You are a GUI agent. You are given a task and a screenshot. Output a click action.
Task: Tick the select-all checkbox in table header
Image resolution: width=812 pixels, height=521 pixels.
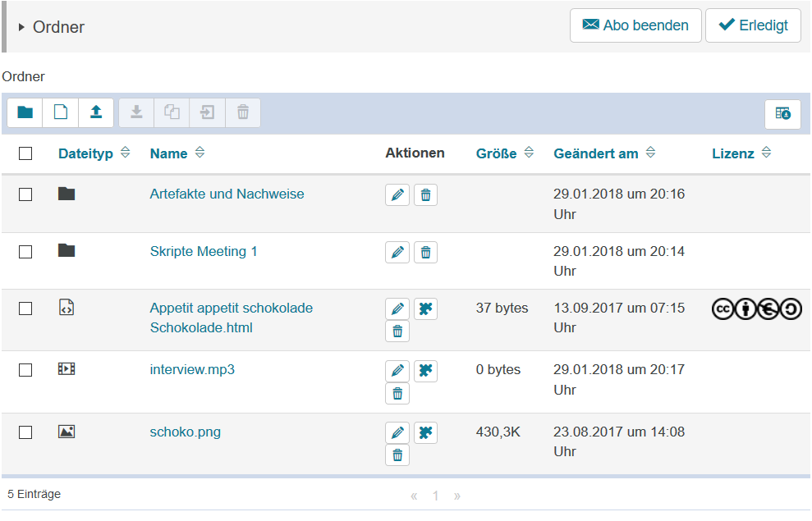coord(25,153)
